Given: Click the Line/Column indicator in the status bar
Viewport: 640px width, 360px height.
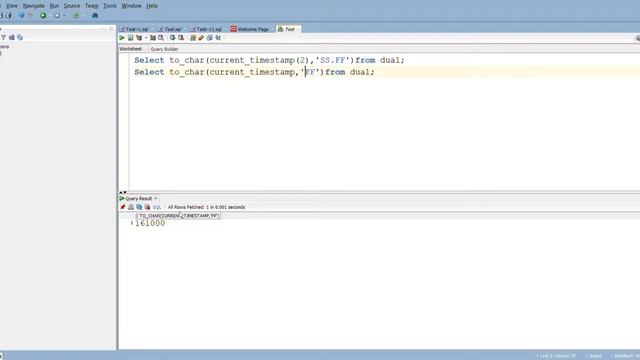Looking at the screenshot, I should click(x=557, y=356).
